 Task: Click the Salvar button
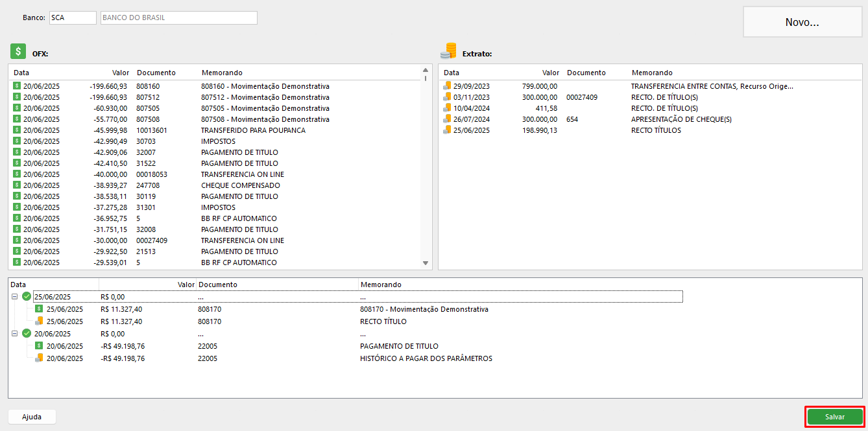835,417
